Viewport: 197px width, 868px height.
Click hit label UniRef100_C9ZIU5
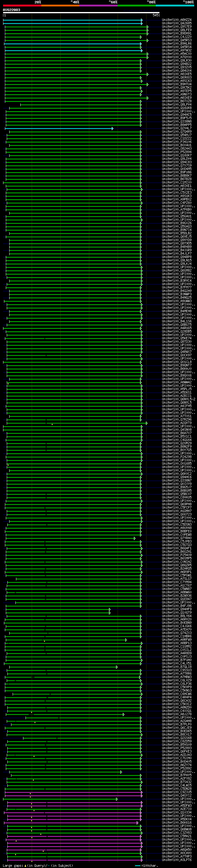pyautogui.click(x=177, y=792)
